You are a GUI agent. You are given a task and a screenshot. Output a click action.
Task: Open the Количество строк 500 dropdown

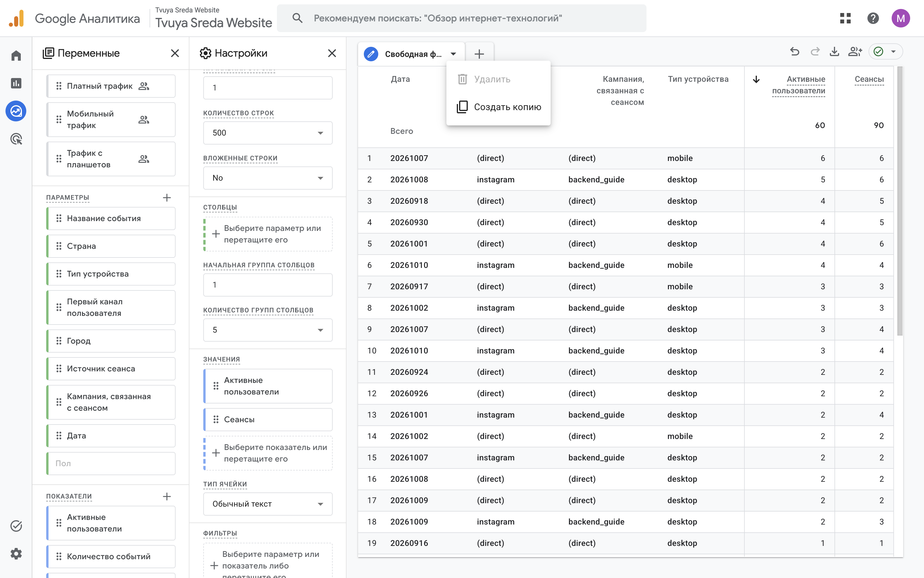[268, 133]
